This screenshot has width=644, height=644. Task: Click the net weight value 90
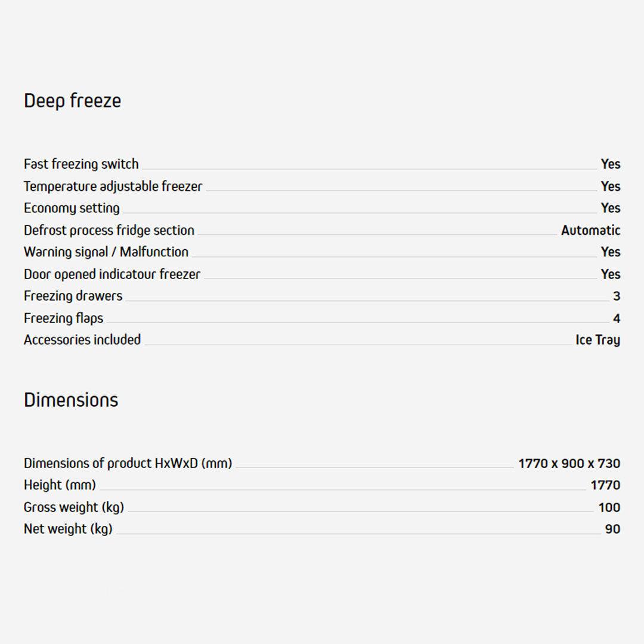click(x=612, y=529)
